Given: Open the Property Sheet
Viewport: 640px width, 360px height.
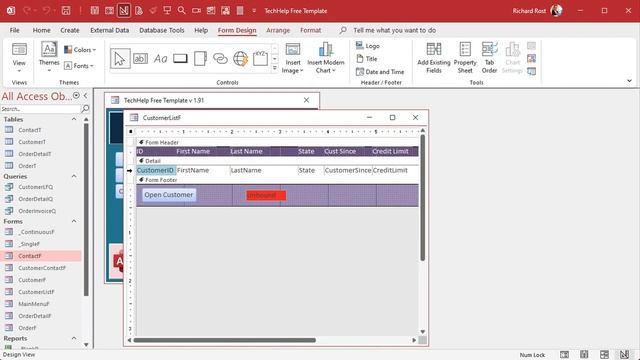Looking at the screenshot, I should [465, 58].
